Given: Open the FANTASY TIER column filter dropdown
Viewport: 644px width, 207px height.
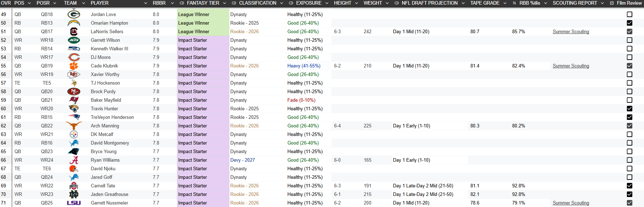Looking at the screenshot, I should [224, 3].
